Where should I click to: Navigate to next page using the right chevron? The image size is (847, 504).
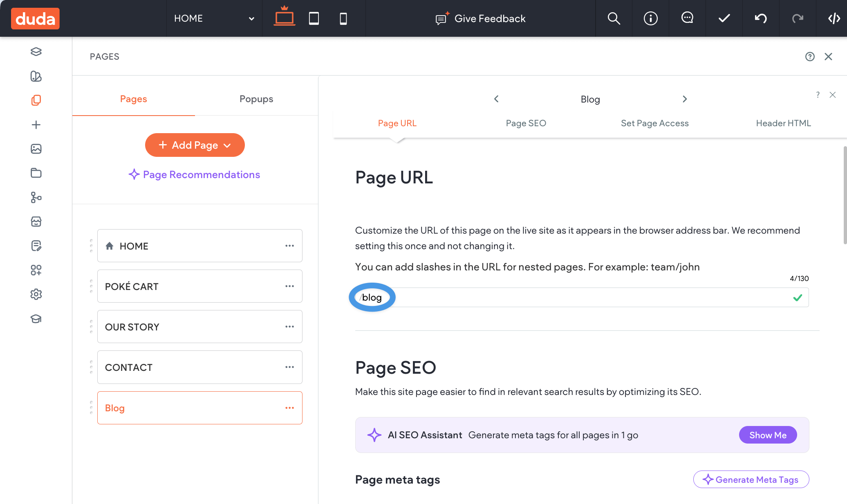click(x=685, y=99)
